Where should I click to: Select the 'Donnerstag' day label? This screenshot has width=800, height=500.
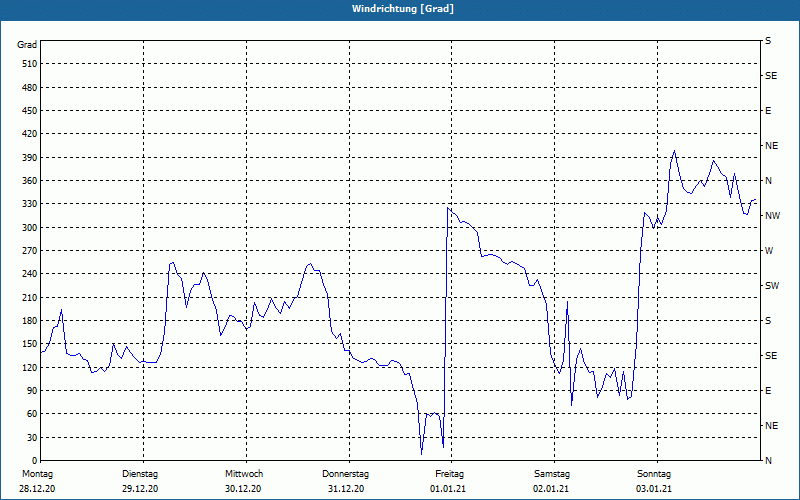[x=345, y=474]
